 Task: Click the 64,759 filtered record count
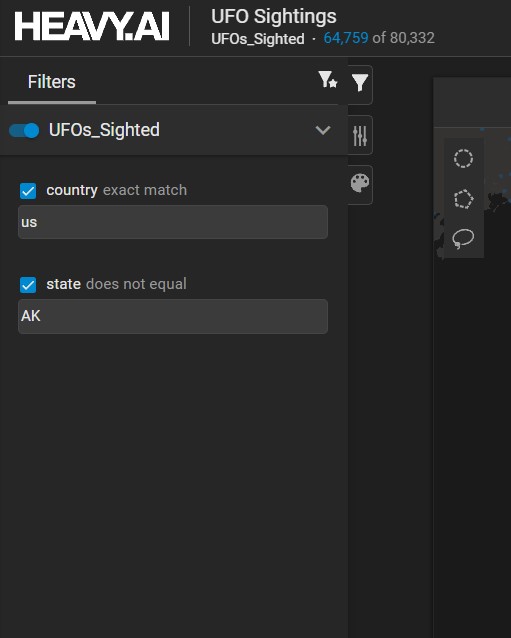[346, 38]
